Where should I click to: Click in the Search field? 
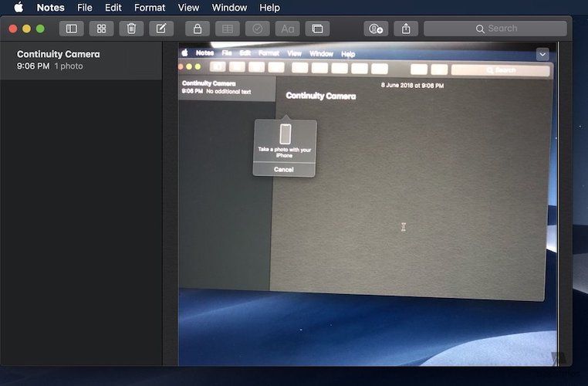click(x=497, y=29)
